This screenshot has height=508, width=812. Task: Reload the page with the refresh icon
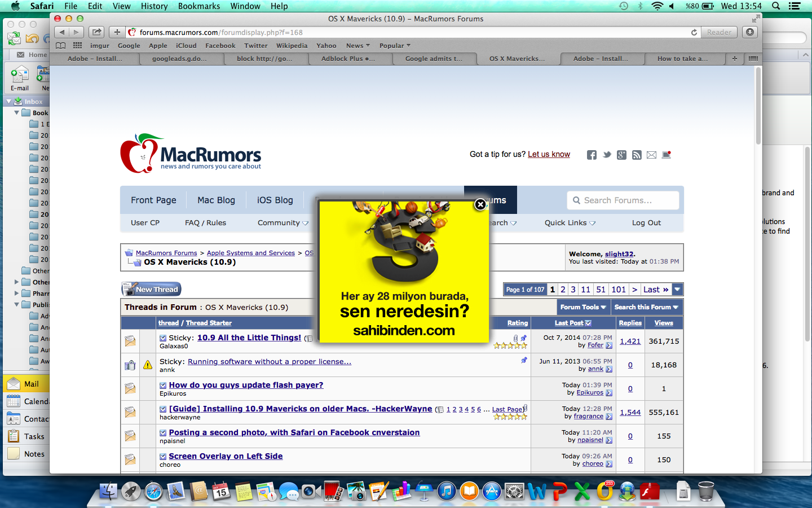(694, 32)
